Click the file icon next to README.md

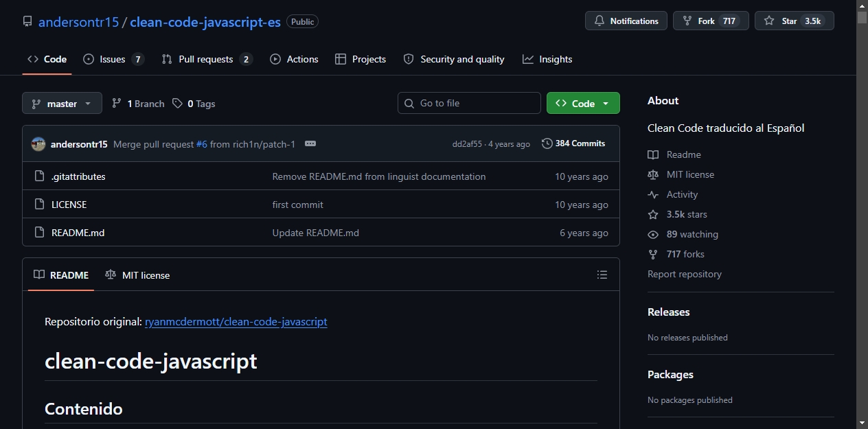39,233
